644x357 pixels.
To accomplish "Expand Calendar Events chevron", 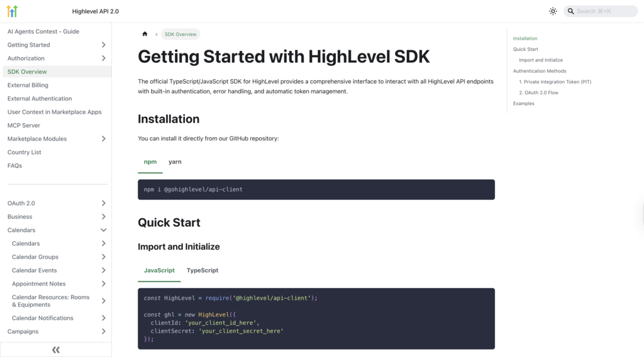I will tap(104, 270).
